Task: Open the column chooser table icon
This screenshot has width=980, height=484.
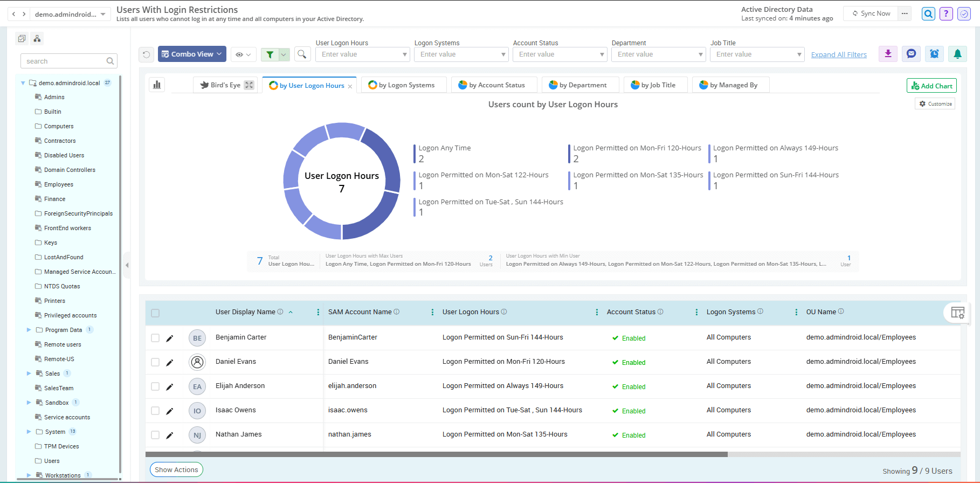Action: 957,313
